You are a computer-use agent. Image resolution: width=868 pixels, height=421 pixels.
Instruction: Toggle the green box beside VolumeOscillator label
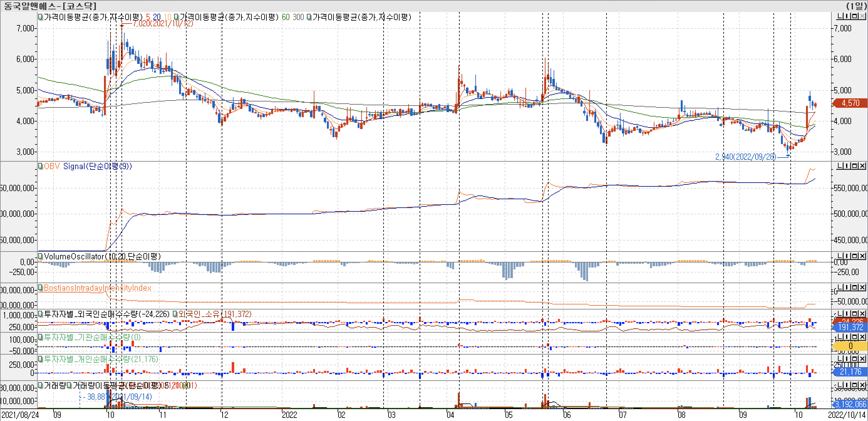pos(40,257)
